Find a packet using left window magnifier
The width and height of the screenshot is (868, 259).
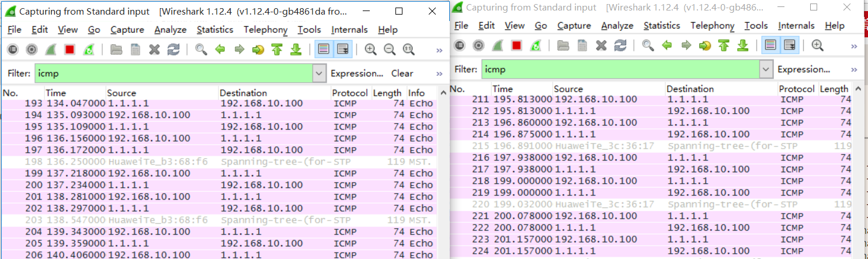201,50
